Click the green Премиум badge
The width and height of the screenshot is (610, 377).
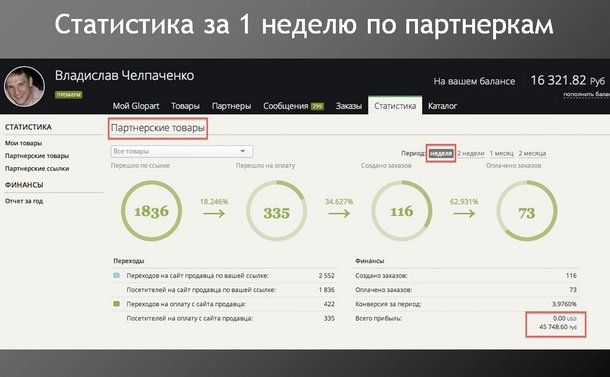[68, 95]
